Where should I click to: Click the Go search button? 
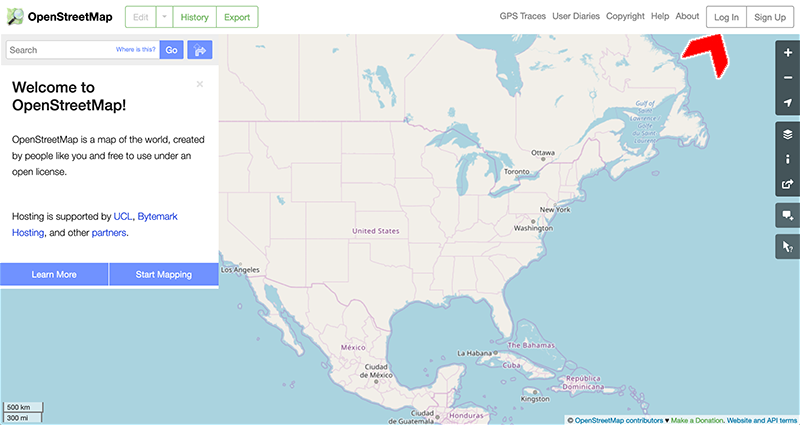[x=171, y=50]
